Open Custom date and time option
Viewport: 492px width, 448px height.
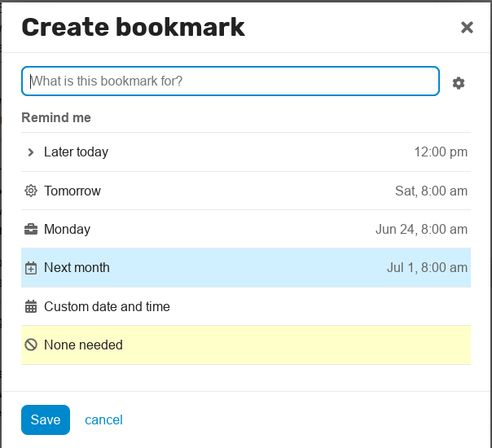point(246,306)
